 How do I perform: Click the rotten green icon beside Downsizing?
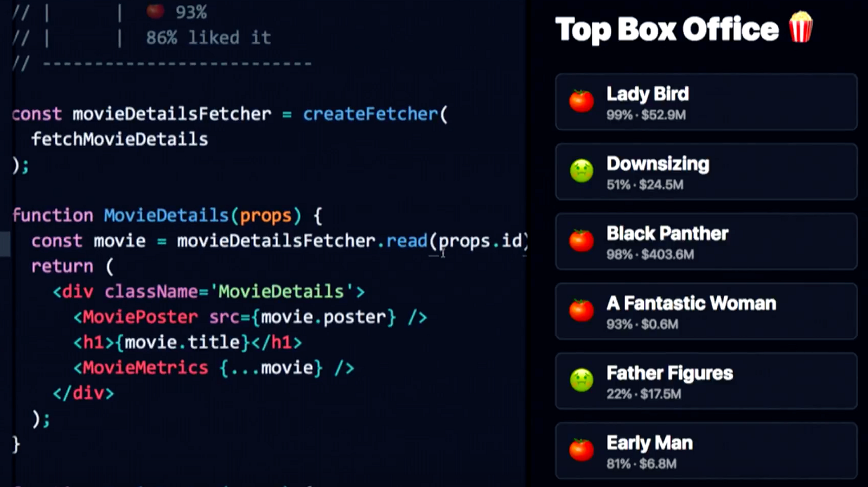[581, 171]
